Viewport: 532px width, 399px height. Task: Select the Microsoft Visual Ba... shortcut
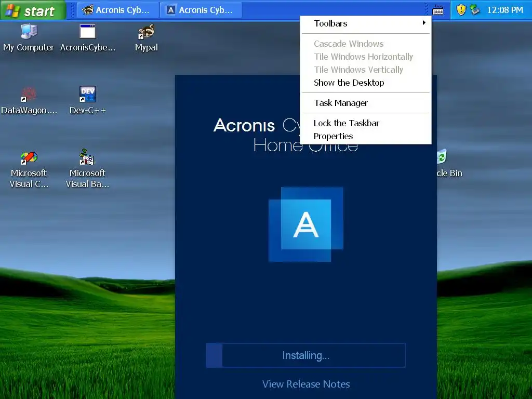click(x=87, y=169)
